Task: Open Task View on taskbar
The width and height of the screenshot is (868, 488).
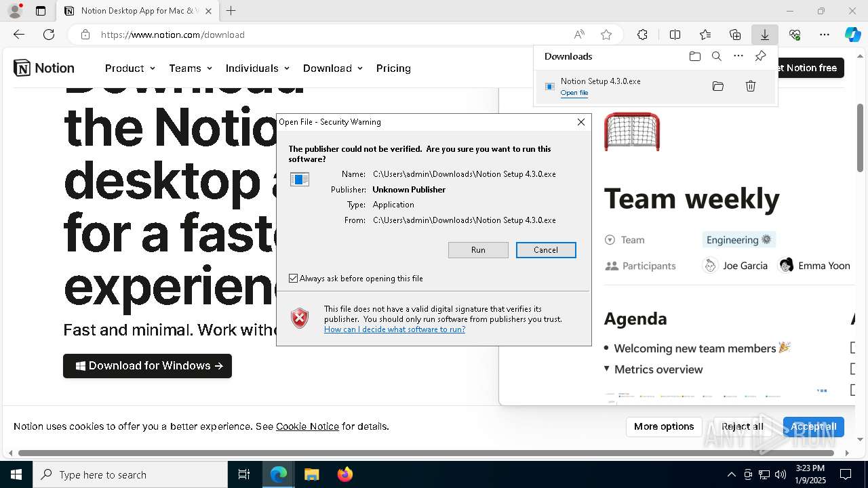Action: point(244,474)
